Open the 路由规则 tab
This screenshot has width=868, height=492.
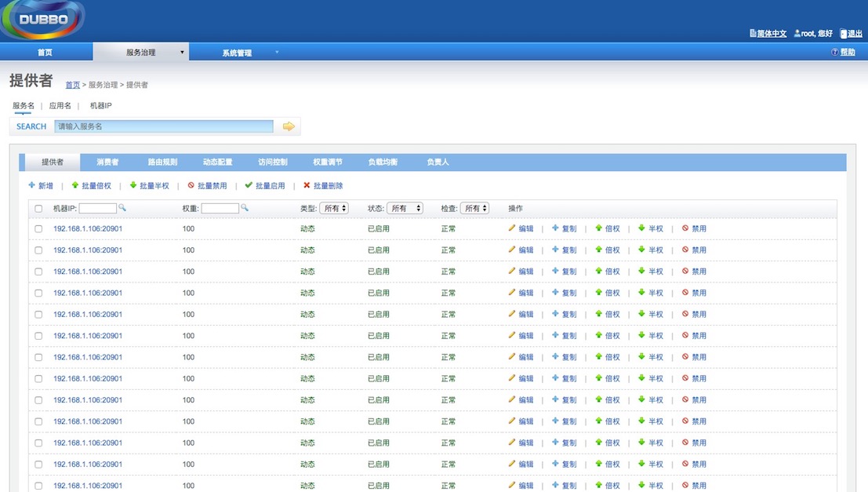click(x=162, y=162)
